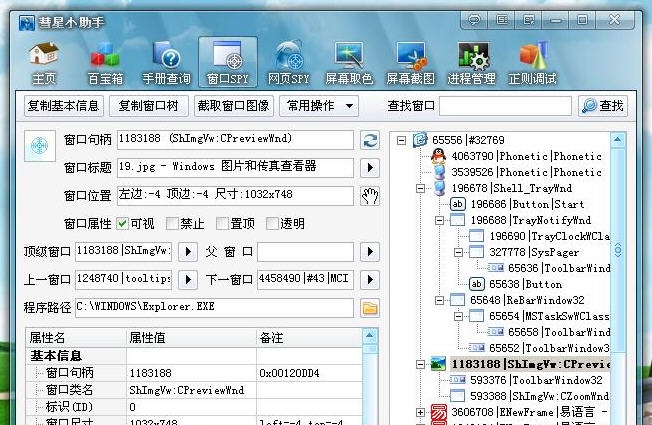The height and width of the screenshot is (425, 652).
Task: Collapse the SysPager tree node
Action: pyautogui.click(x=458, y=252)
